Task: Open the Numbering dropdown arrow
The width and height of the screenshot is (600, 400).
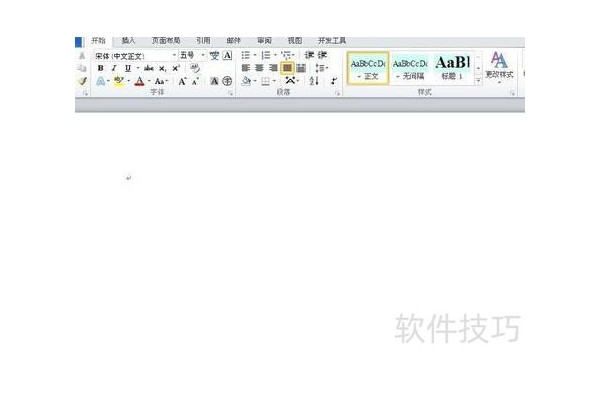Action: coord(275,56)
